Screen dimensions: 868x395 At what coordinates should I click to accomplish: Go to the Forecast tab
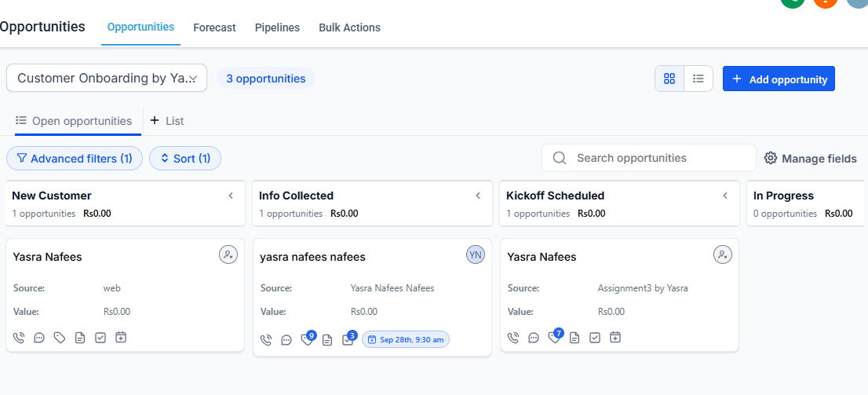[214, 27]
